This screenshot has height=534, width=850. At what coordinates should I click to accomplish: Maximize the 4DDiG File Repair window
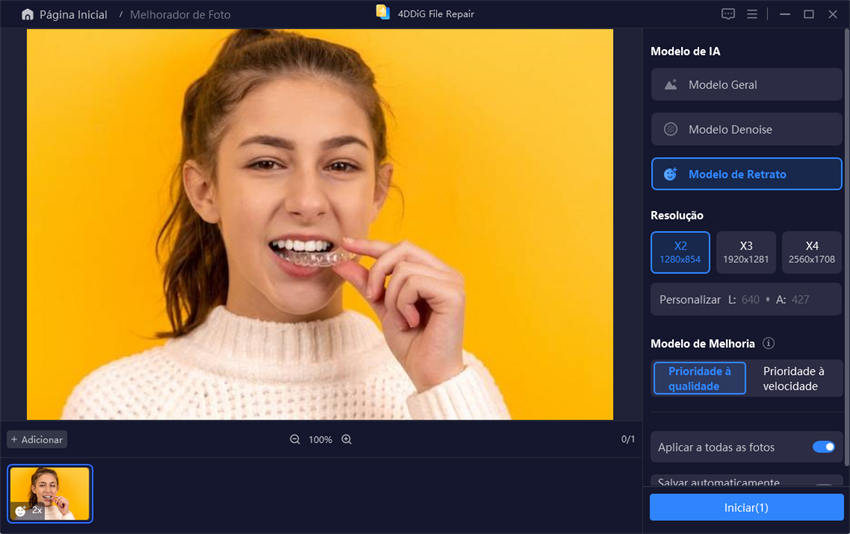click(x=808, y=14)
